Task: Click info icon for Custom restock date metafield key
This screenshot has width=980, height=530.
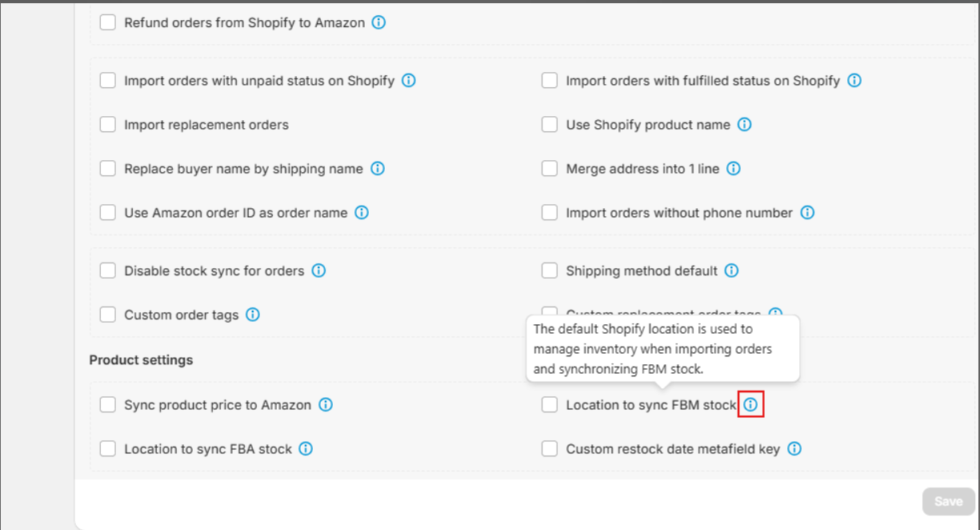Action: click(794, 449)
